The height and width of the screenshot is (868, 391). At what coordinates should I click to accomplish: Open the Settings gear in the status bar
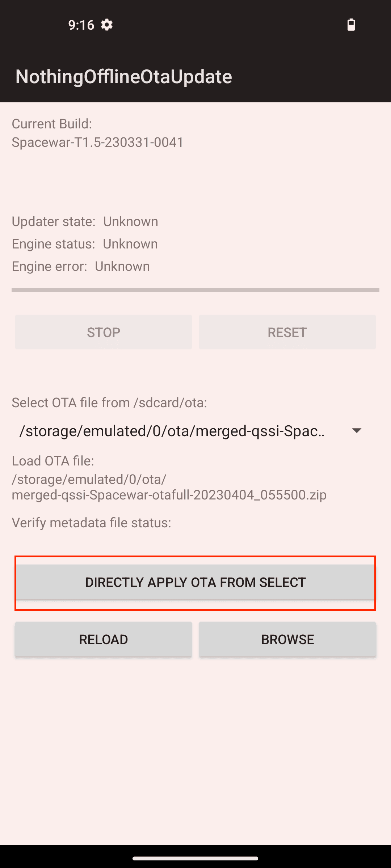(x=107, y=25)
